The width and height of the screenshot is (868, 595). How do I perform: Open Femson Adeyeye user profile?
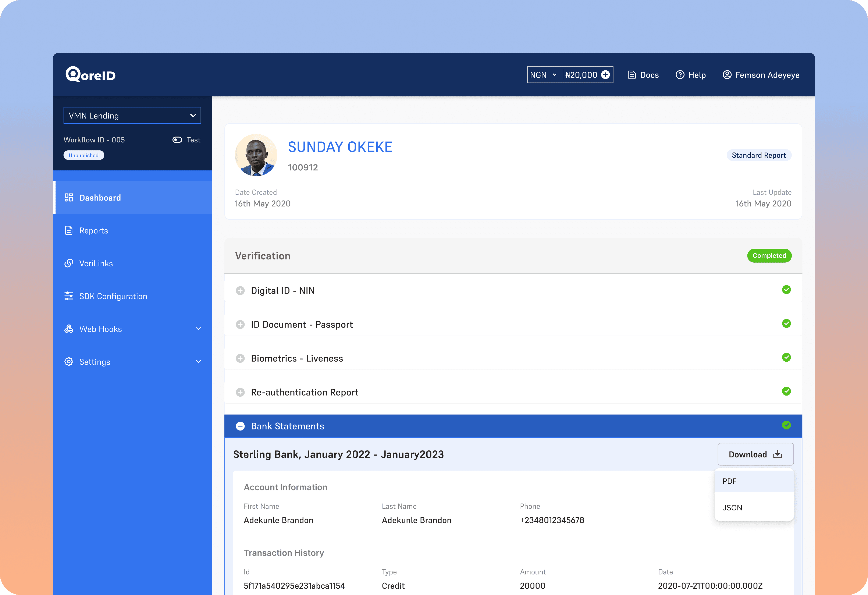pyautogui.click(x=761, y=75)
